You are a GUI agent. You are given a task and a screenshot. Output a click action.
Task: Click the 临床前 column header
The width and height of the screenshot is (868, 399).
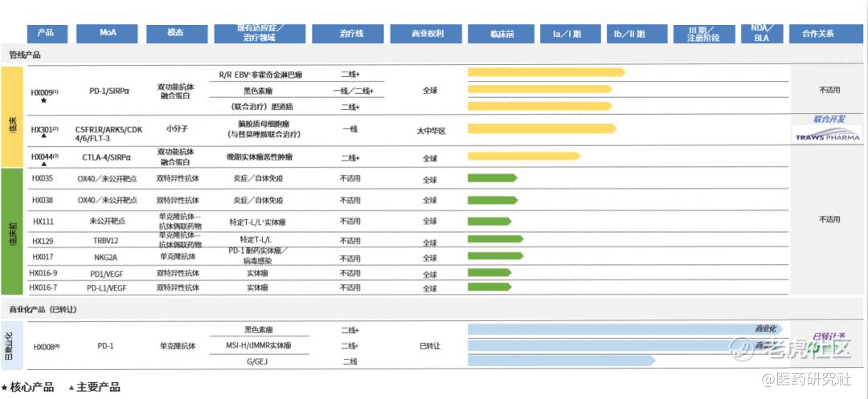click(x=501, y=34)
